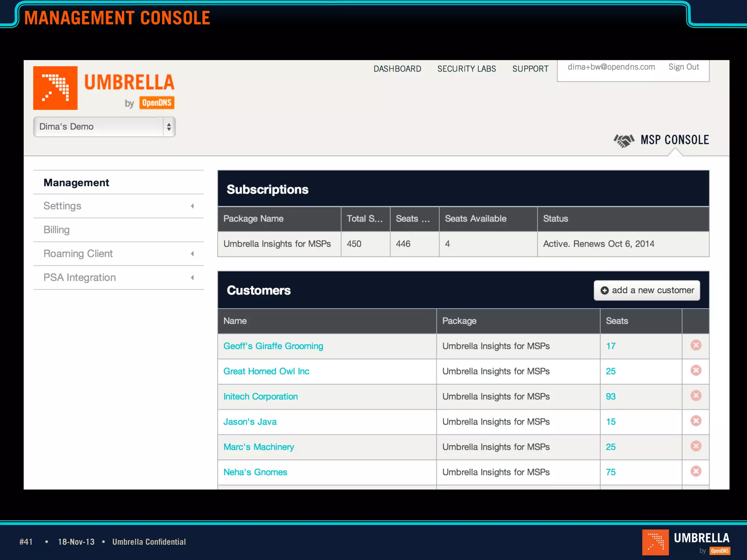
Task: Click the Status column header in Subscriptions
Action: 623,219
